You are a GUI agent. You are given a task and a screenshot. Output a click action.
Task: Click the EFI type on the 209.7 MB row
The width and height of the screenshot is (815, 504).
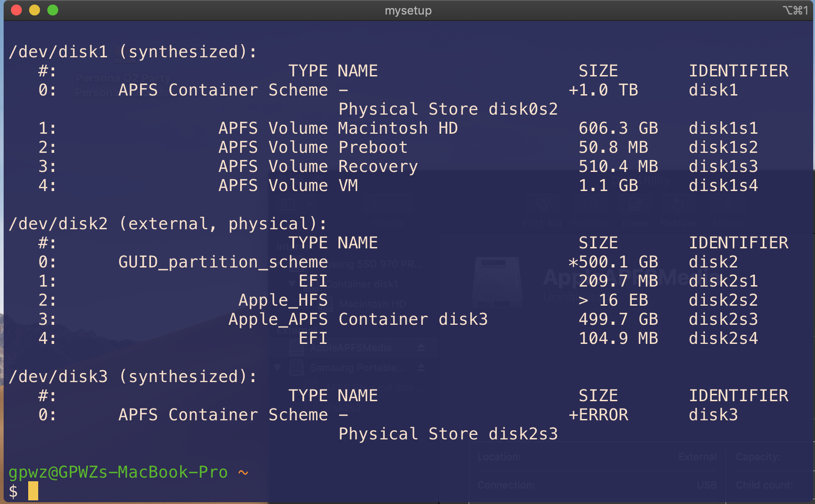[x=313, y=281]
